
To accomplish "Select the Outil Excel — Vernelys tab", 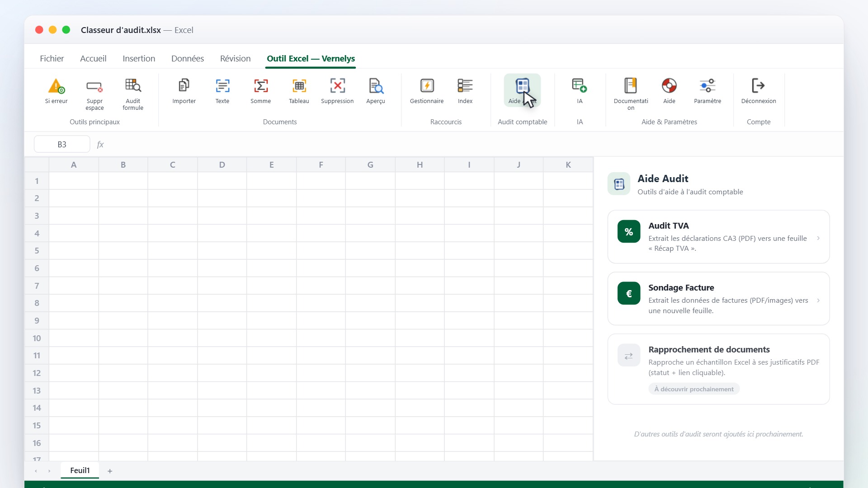I will coord(311,59).
